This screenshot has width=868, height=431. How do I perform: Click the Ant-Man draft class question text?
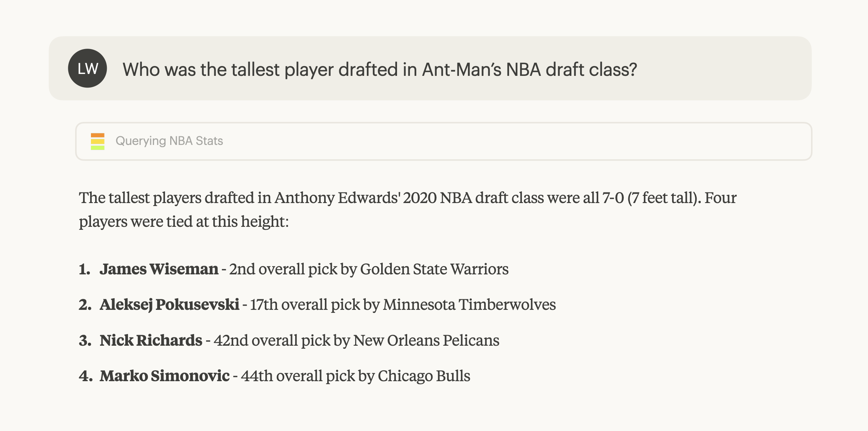click(380, 69)
